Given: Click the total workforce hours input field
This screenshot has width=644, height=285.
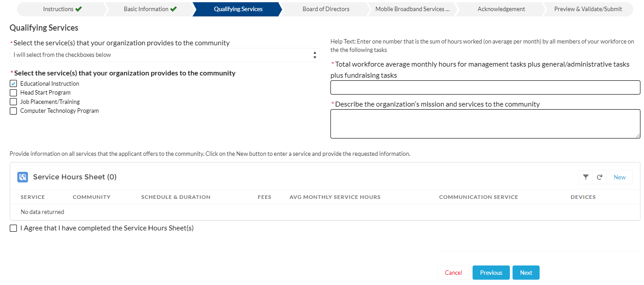Looking at the screenshot, I should (x=485, y=87).
